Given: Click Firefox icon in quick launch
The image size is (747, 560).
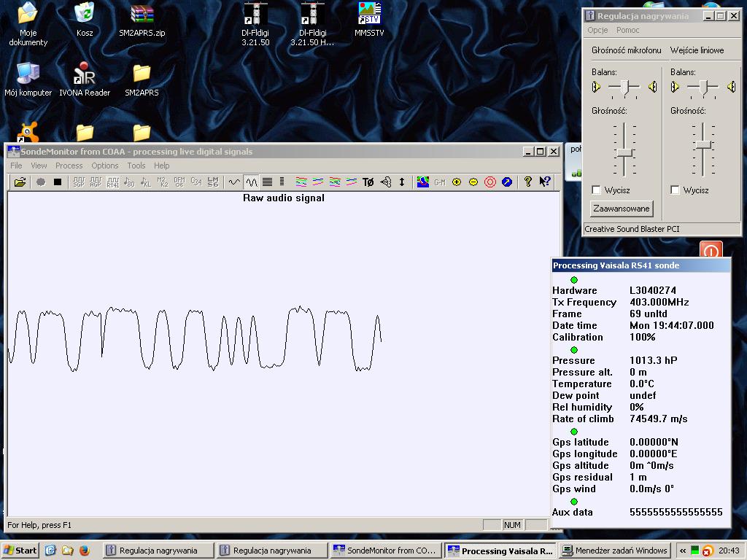Looking at the screenshot, I should pos(85,551).
